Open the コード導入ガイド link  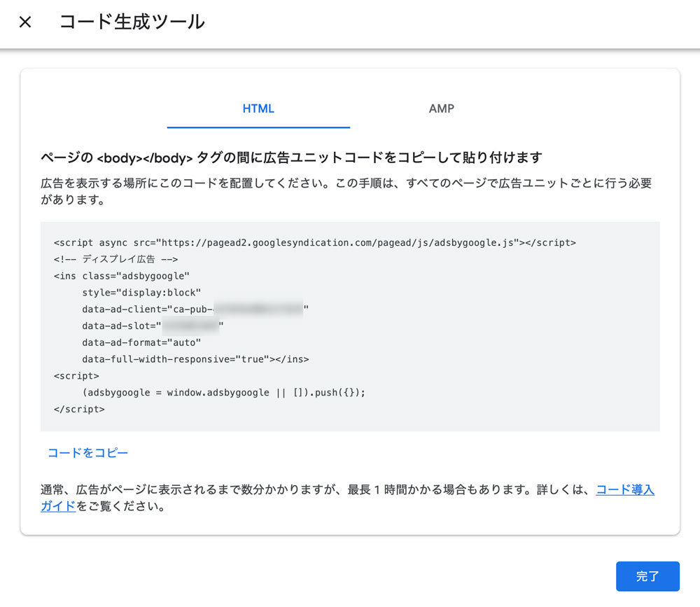coord(625,490)
